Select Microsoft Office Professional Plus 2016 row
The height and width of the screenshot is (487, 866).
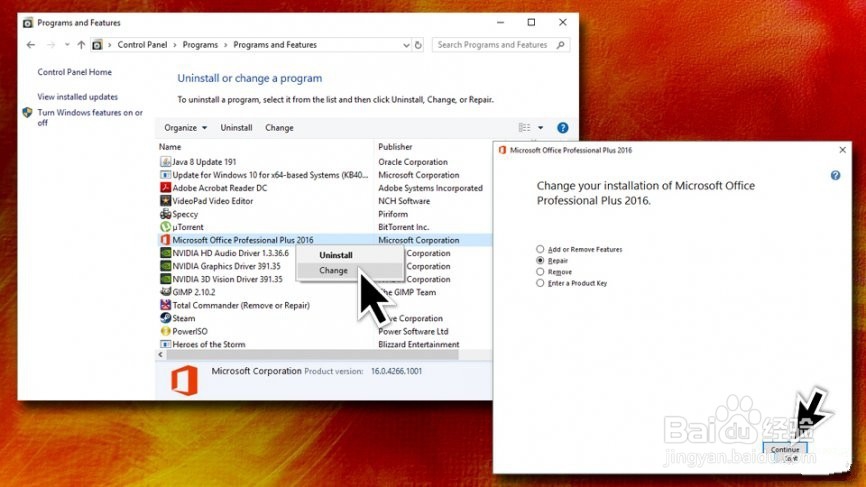[x=323, y=240]
